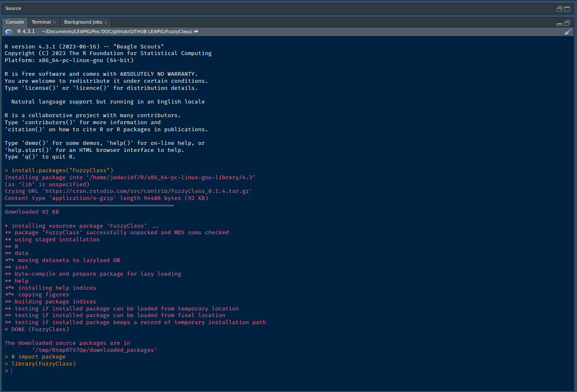Close the Background Jobs tab
This screenshot has height=392, width=577.
(x=106, y=22)
